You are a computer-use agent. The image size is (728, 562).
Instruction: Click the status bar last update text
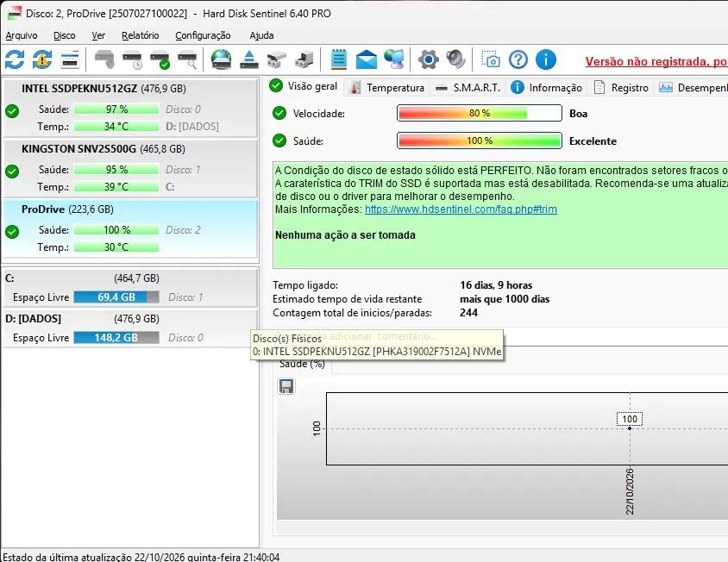141,557
